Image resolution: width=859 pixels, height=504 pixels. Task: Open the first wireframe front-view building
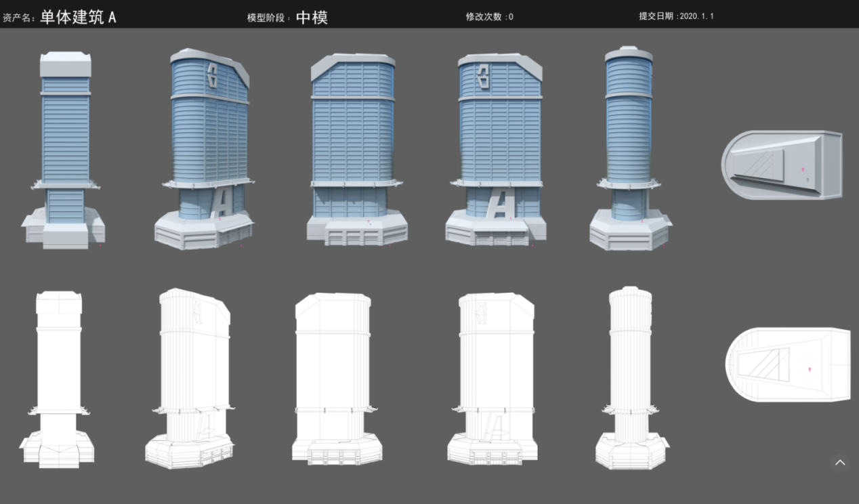(x=57, y=379)
